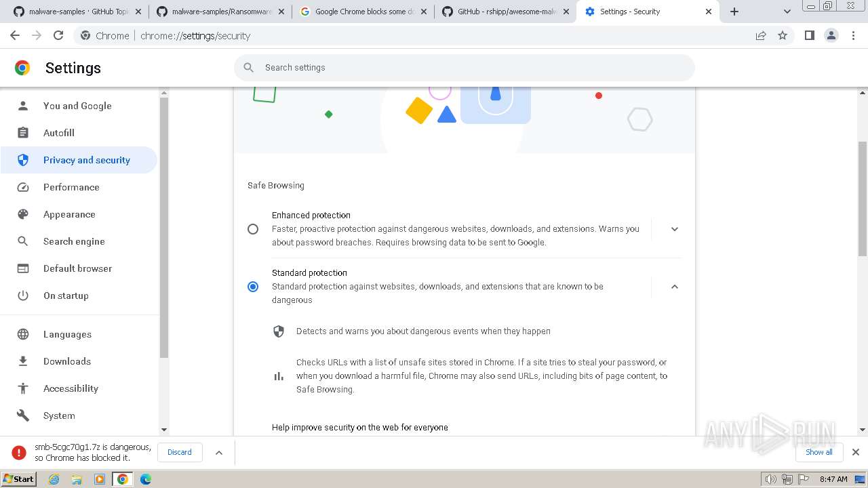The width and height of the screenshot is (868, 488).
Task: Open a new tab with the plus button
Action: pos(734,12)
